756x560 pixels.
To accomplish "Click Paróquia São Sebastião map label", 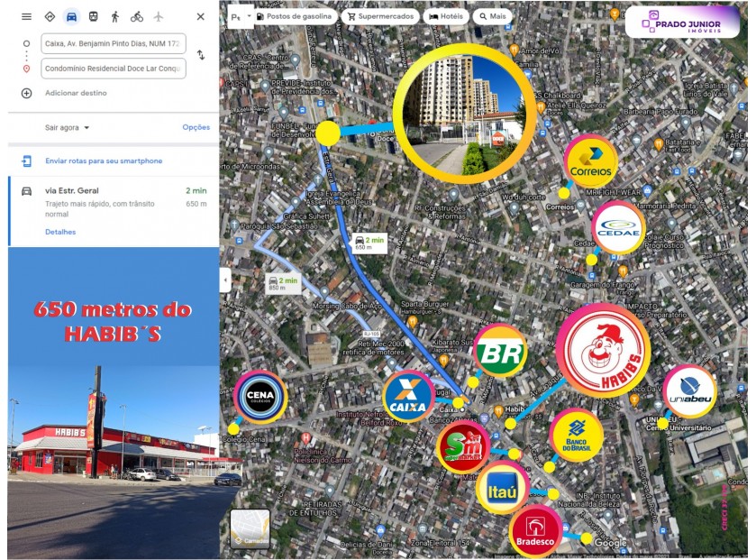I will (278, 225).
